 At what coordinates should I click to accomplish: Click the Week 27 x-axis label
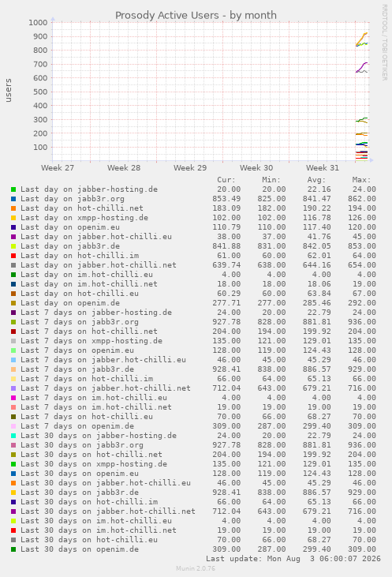click(x=58, y=168)
